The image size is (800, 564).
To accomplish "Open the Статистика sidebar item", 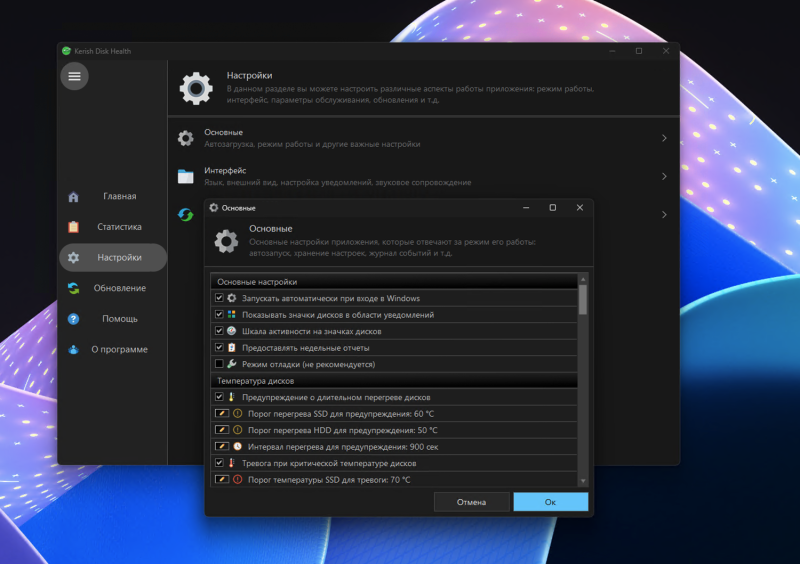I will pos(113,227).
